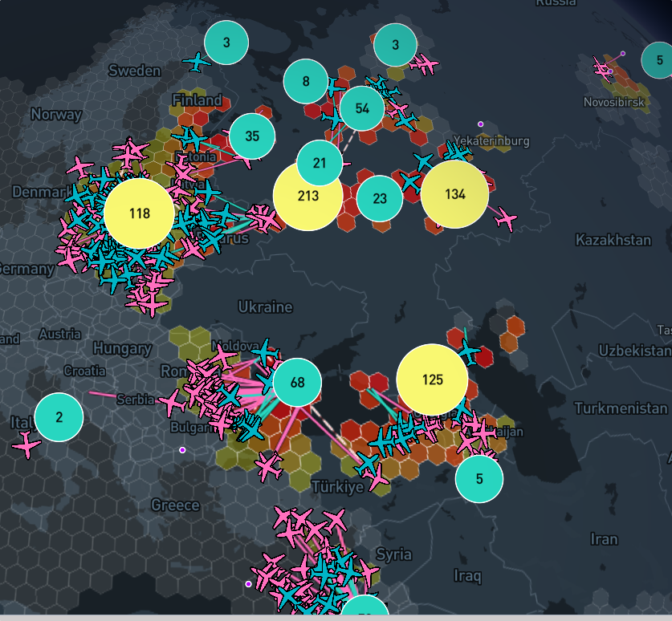Click the teal 21 cluster
The width and height of the screenshot is (672, 621).
click(320, 163)
